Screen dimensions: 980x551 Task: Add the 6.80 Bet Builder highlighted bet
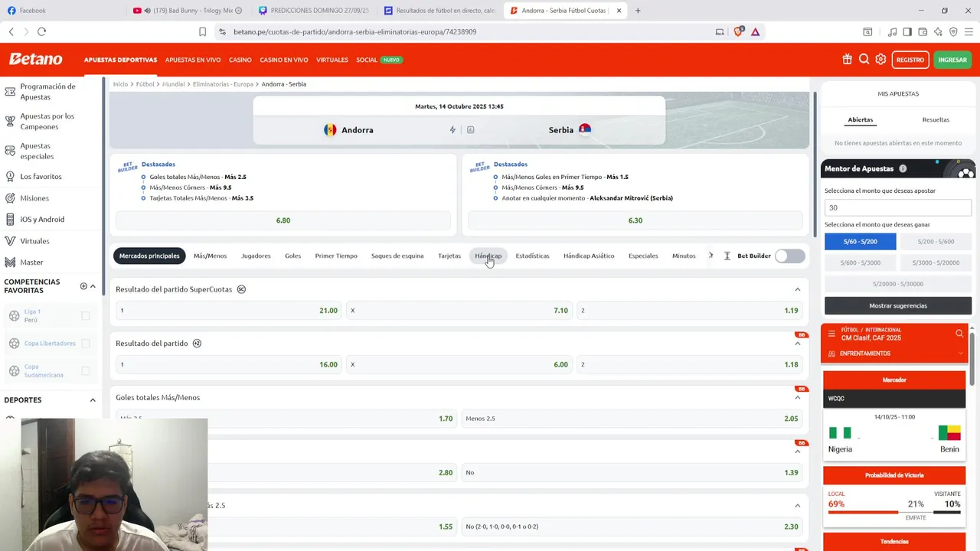(x=283, y=220)
